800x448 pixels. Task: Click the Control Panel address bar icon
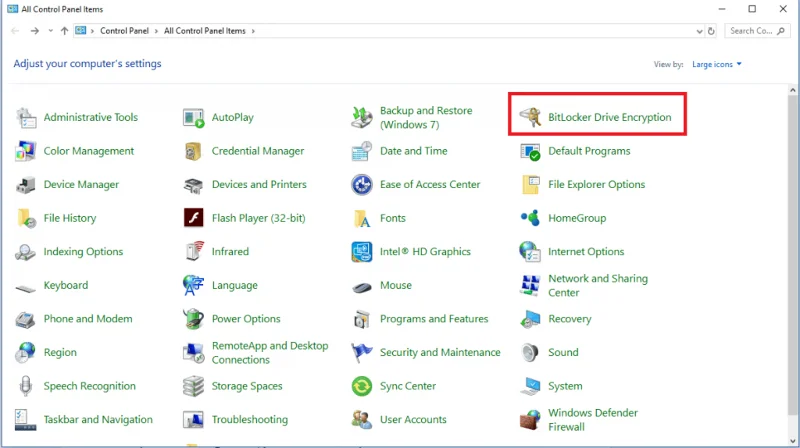[81, 31]
